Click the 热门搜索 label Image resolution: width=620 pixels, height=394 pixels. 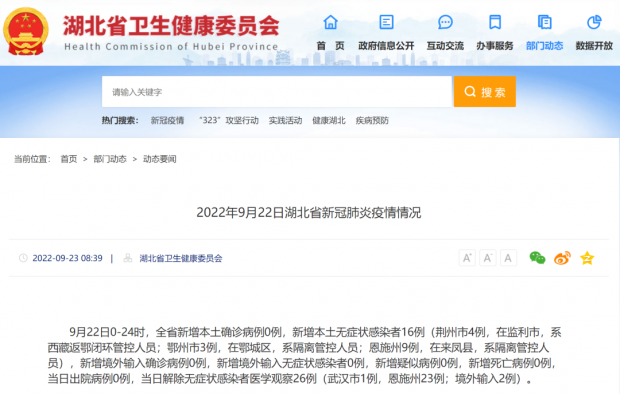tap(120, 120)
